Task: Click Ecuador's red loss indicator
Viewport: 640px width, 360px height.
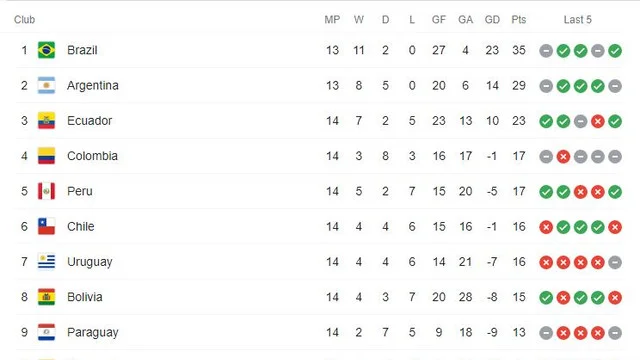Action: tap(598, 121)
